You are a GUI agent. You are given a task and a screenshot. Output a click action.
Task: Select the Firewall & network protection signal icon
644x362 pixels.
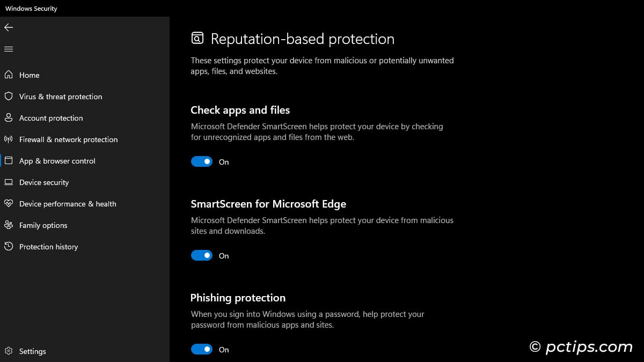(9, 139)
